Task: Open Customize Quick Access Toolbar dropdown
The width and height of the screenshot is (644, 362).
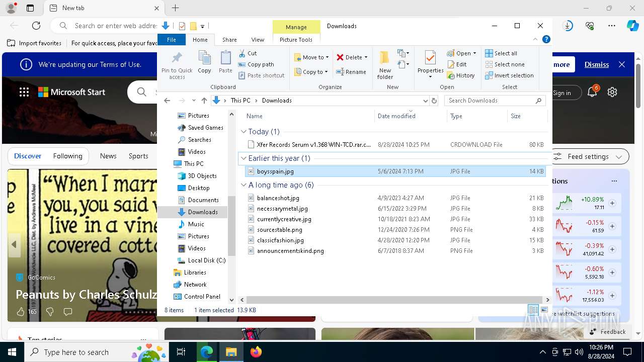Action: pos(202,26)
